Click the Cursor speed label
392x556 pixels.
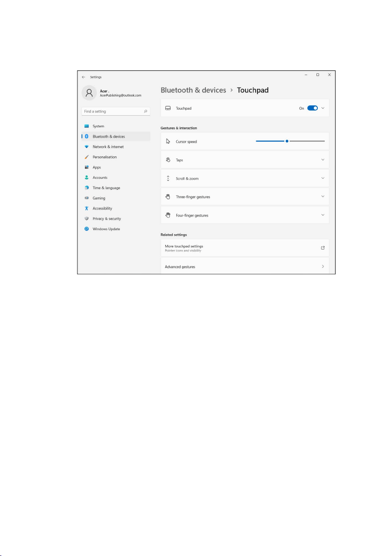(186, 141)
